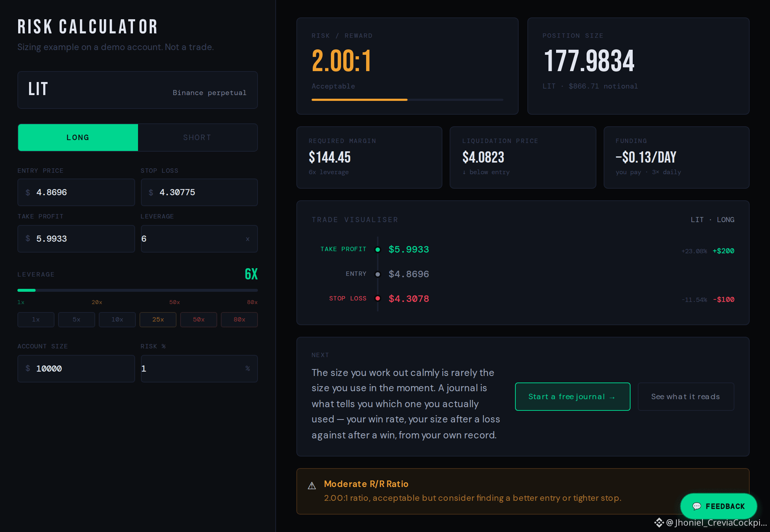Select the LONG position toggle
The image size is (770, 532).
[x=78, y=138]
